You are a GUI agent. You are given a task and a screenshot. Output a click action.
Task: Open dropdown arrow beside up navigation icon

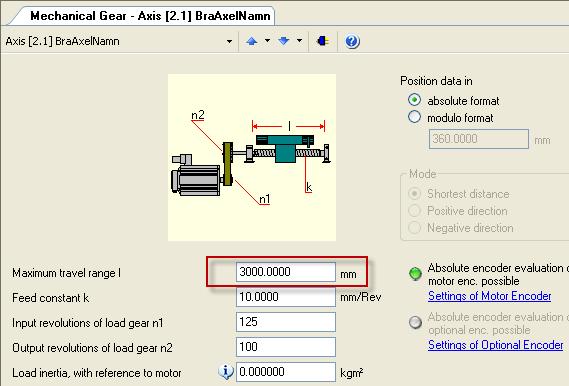click(x=267, y=41)
